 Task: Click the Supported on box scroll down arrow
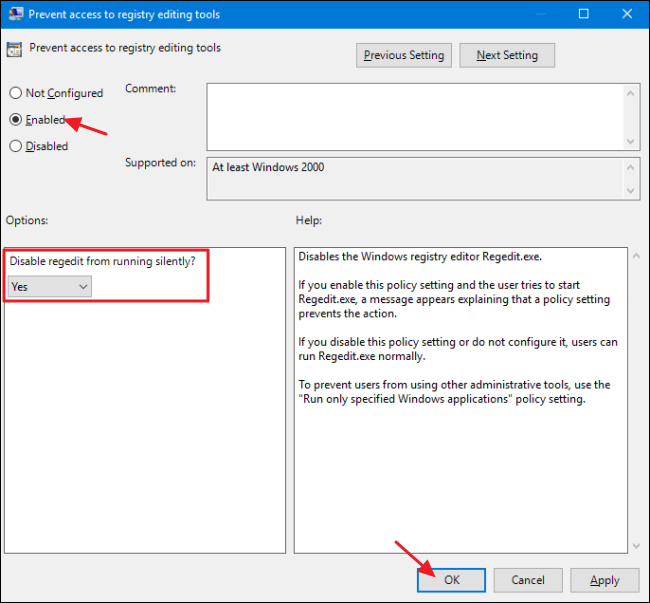point(631,191)
